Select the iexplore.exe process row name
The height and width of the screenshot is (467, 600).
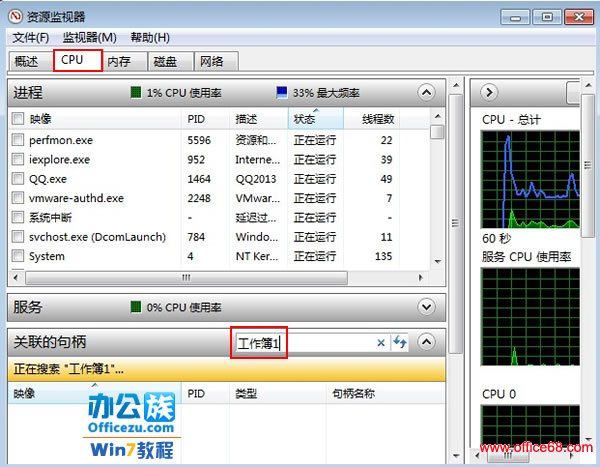point(59,159)
